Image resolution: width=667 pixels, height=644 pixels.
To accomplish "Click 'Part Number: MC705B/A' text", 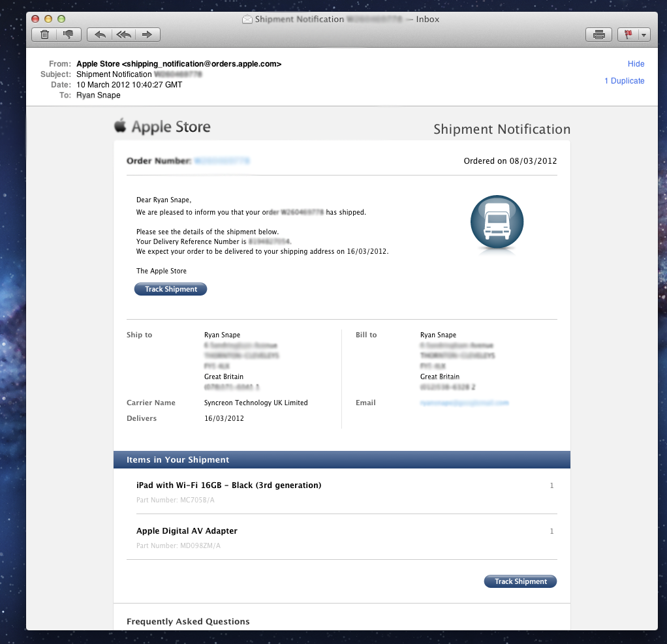I will 176,500.
